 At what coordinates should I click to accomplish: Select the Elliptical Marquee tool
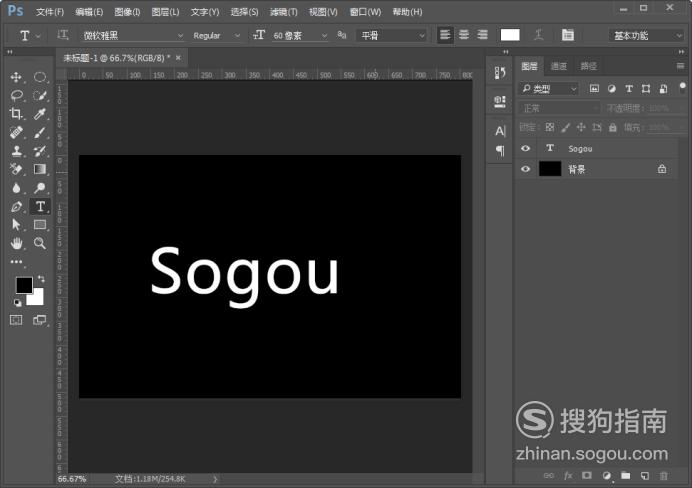[x=40, y=77]
